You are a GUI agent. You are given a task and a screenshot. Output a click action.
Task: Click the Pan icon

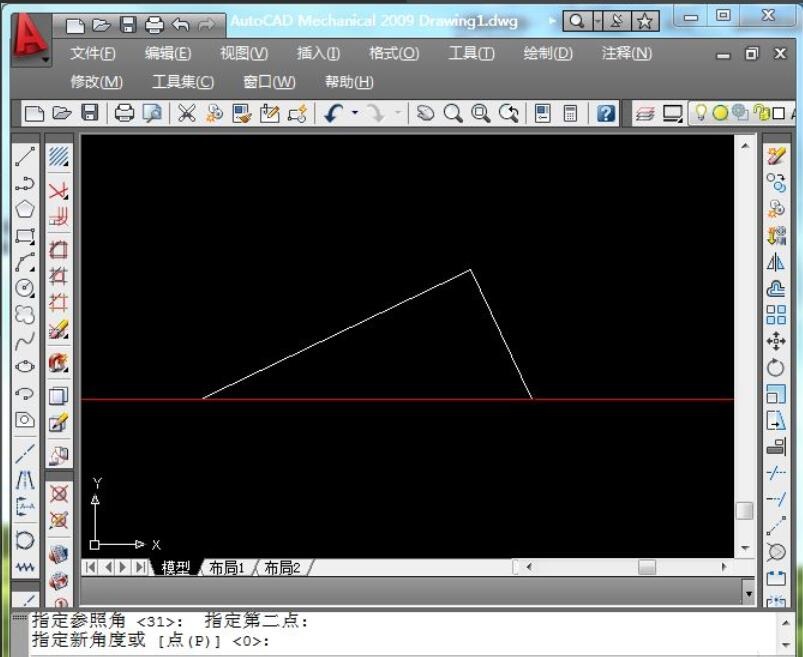pos(427,114)
